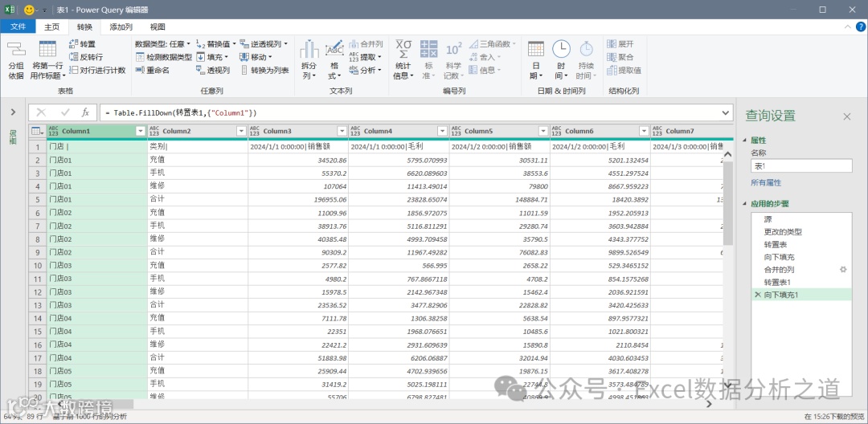Image resolution: width=868 pixels, height=424 pixels.
Task: Click the Aggregate (聚合) tool
Action: [620, 57]
